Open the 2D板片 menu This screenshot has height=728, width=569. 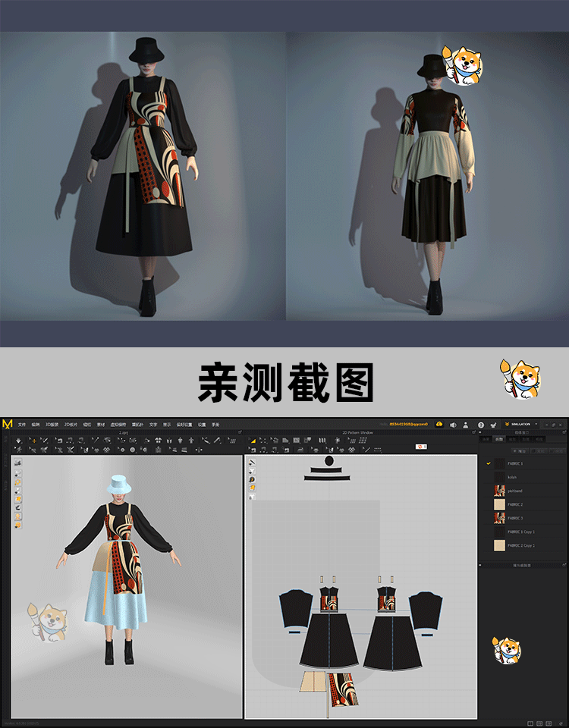click(x=71, y=425)
